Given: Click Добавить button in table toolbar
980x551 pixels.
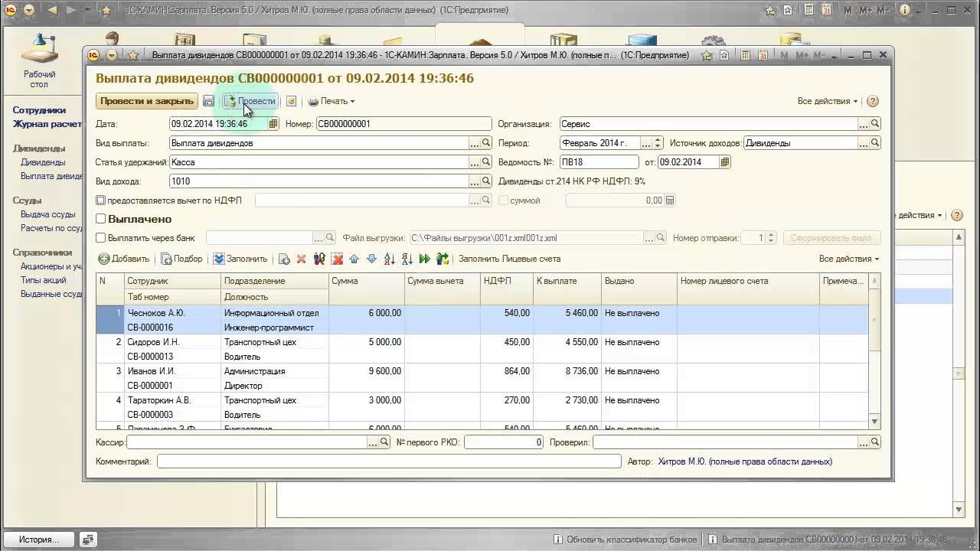Looking at the screenshot, I should [124, 259].
